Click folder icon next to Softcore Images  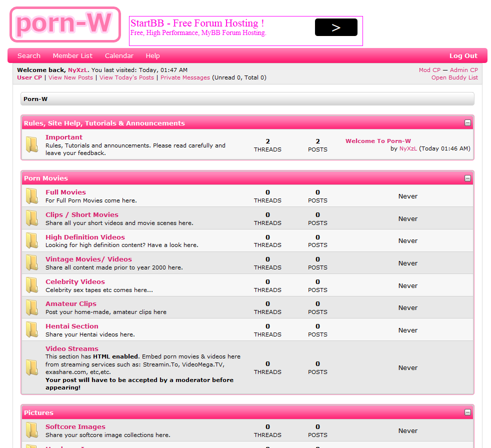(x=32, y=430)
